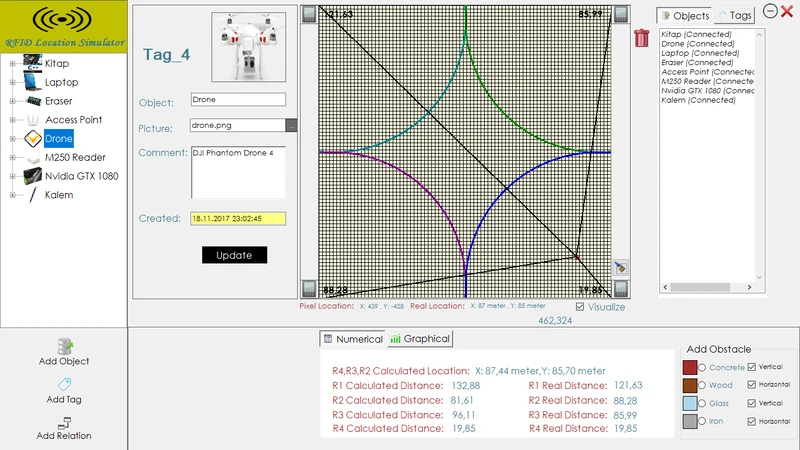Click the Add Object database icon
This screenshot has width=800, height=450.
[63, 346]
